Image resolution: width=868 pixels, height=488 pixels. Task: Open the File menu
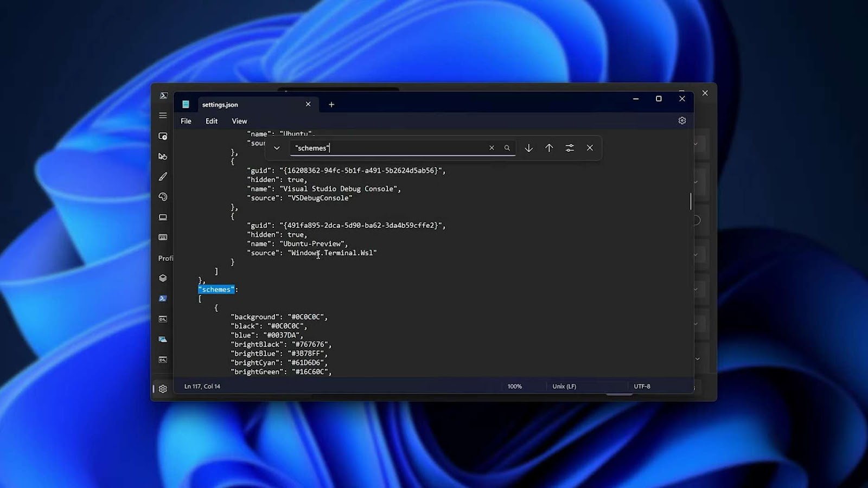186,120
